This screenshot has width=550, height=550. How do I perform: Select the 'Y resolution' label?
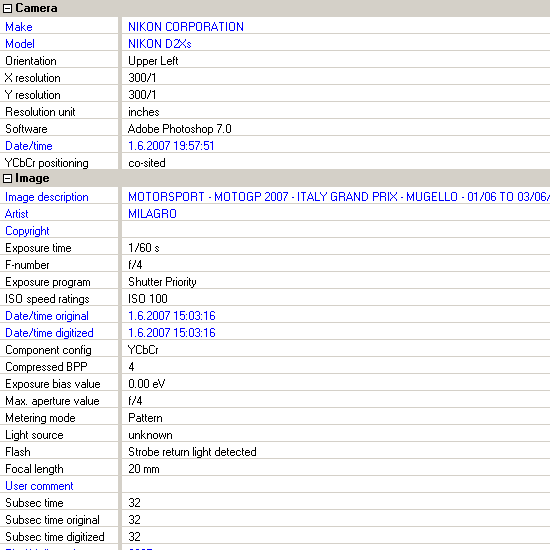(x=32, y=95)
